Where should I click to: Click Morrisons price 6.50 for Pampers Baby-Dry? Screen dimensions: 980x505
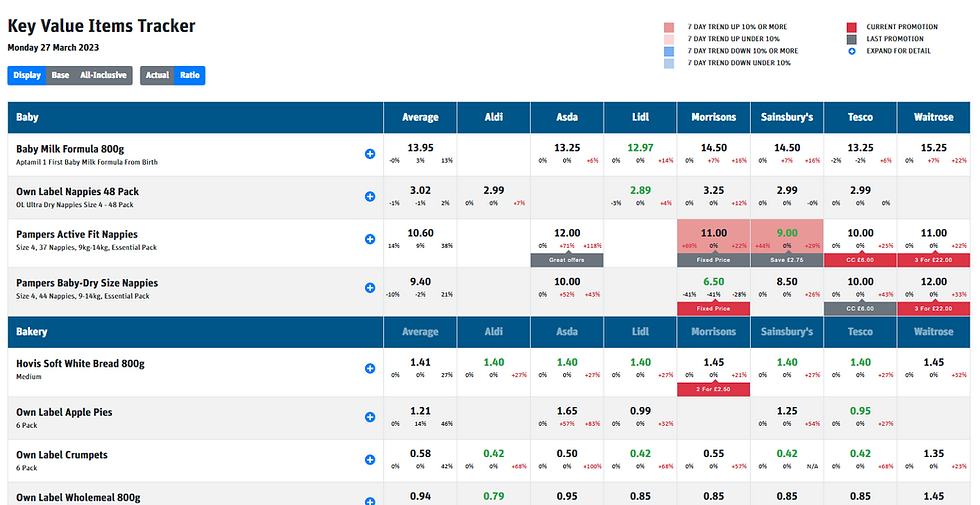714,282
